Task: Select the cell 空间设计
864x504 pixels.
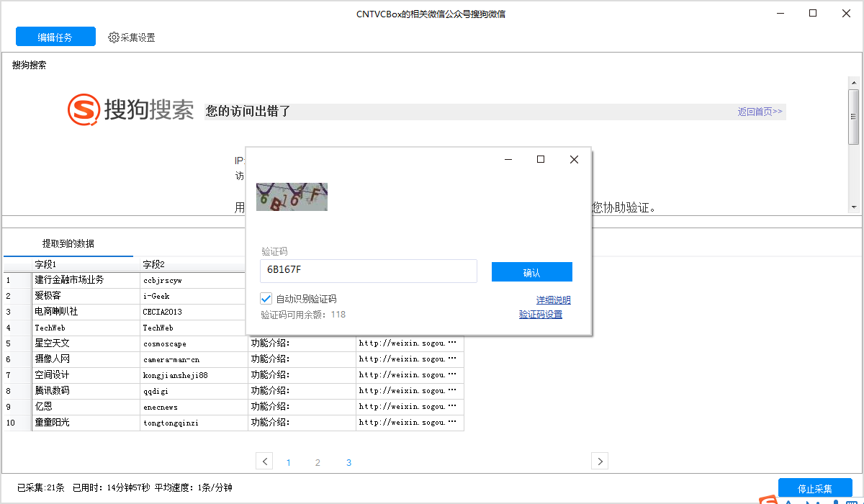Action: (x=86, y=374)
